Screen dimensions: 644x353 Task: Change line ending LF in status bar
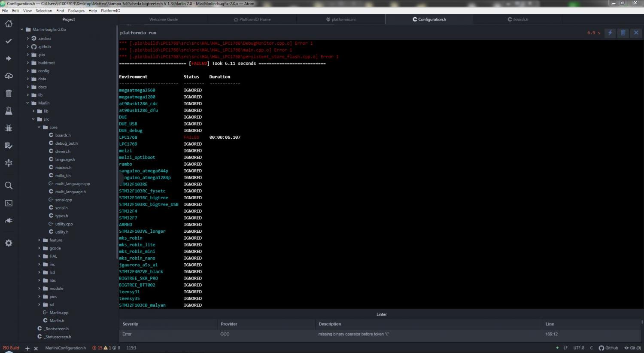point(565,348)
